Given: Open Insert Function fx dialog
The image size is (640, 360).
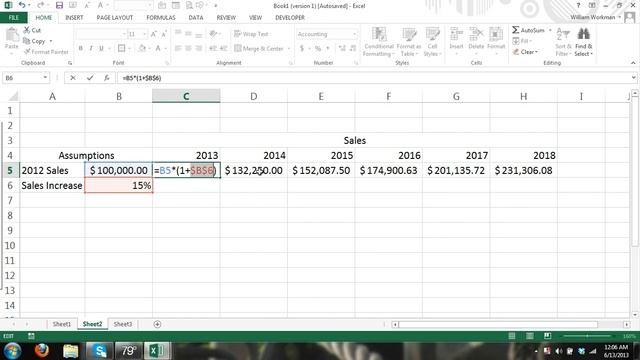Looking at the screenshot, I should [107, 78].
